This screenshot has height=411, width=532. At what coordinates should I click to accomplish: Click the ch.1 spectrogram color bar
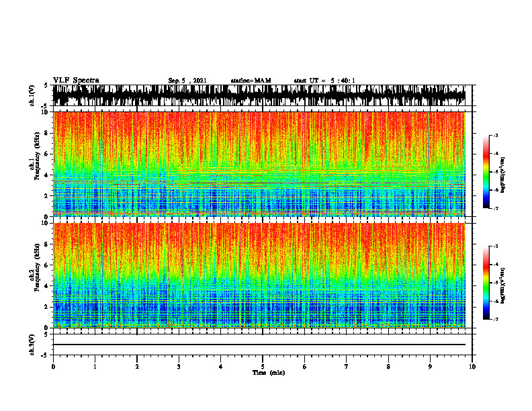click(486, 172)
